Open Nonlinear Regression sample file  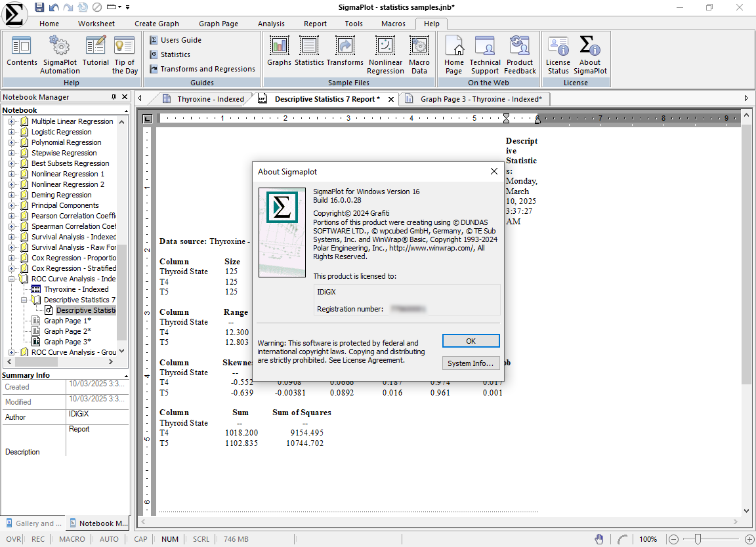point(385,55)
